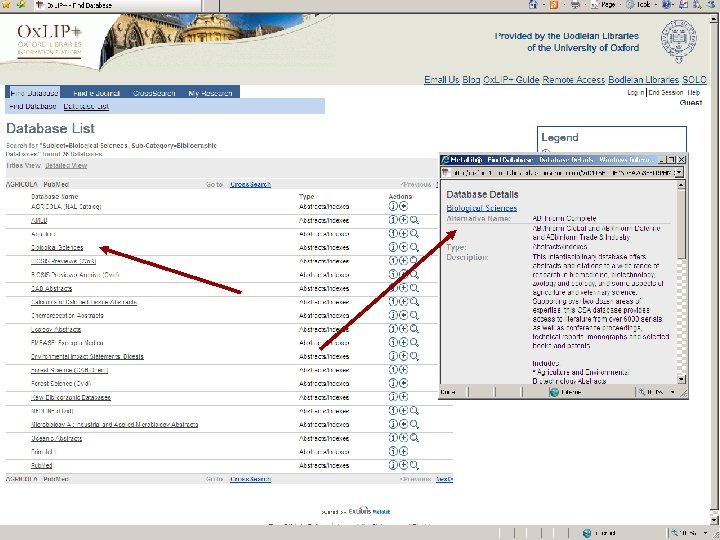Search icon for Environmental Impact Statements row
This screenshot has height=540, width=720.
click(414, 356)
